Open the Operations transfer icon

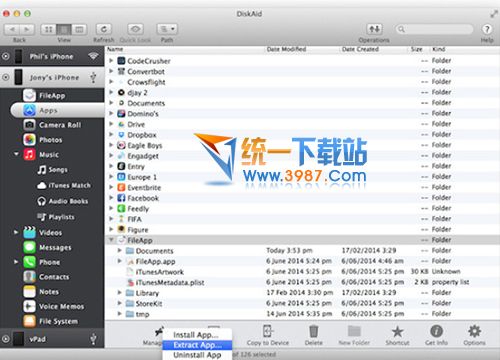pyautogui.click(x=374, y=29)
